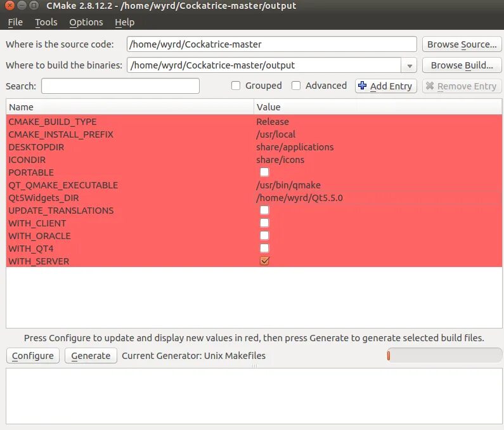Viewport: 504px width, 430px height.
Task: Click the Configure button
Action: pyautogui.click(x=33, y=356)
